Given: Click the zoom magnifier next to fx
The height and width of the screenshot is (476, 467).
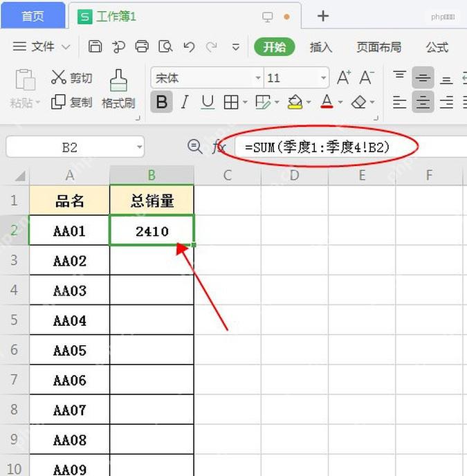Looking at the screenshot, I should pos(194,147).
